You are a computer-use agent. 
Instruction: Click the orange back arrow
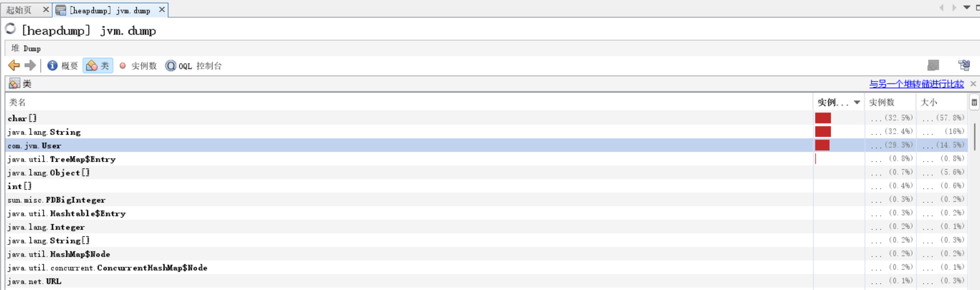[x=14, y=66]
